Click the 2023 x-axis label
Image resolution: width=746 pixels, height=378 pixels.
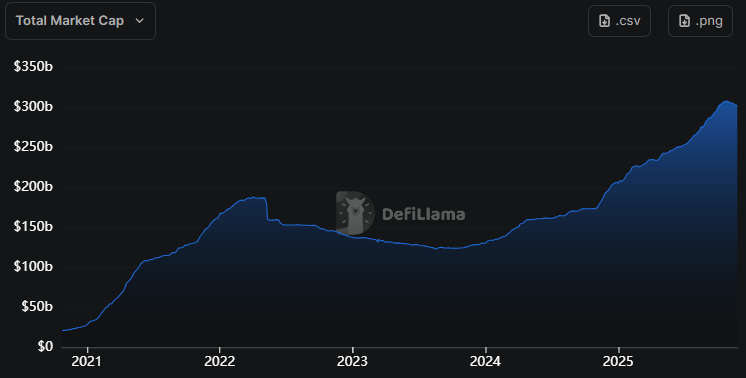click(352, 361)
